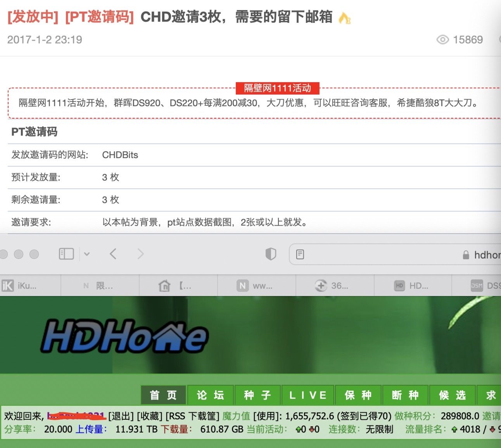Screen dimensions: 501x448
Task: Select the ww... browser tab
Action: pos(257,286)
